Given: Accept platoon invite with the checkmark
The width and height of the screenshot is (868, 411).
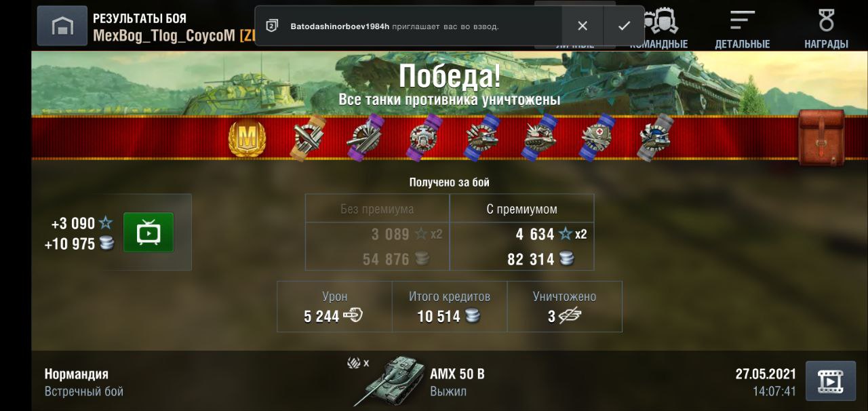Looking at the screenshot, I should (624, 26).
